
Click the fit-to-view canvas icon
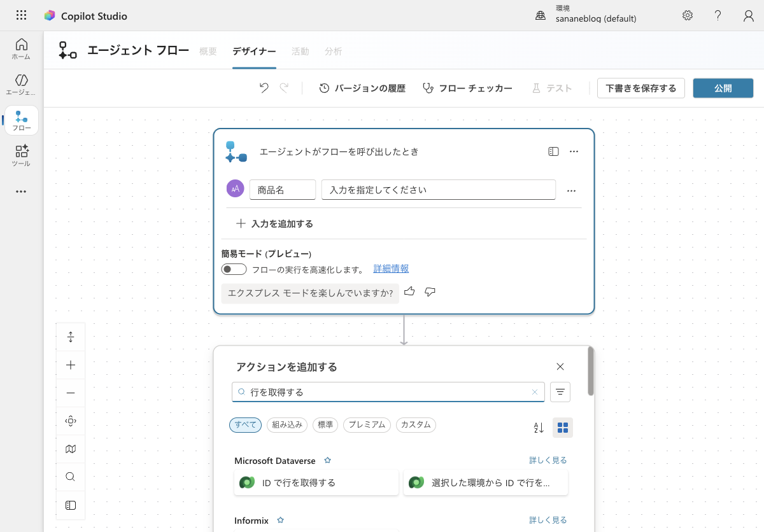(x=71, y=421)
